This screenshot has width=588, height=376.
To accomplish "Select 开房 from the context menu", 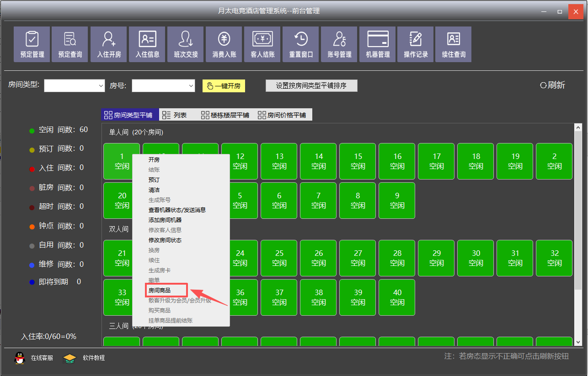I will pyautogui.click(x=154, y=160).
